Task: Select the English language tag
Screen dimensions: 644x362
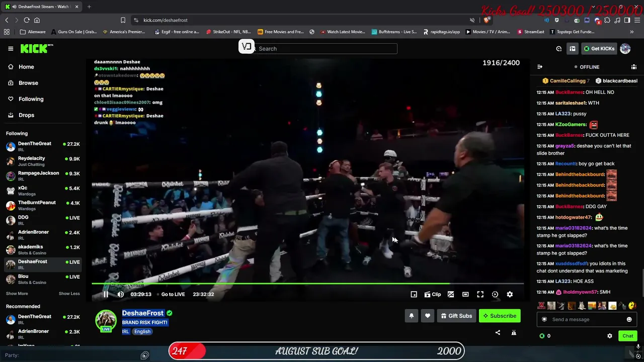Action: pos(142,332)
